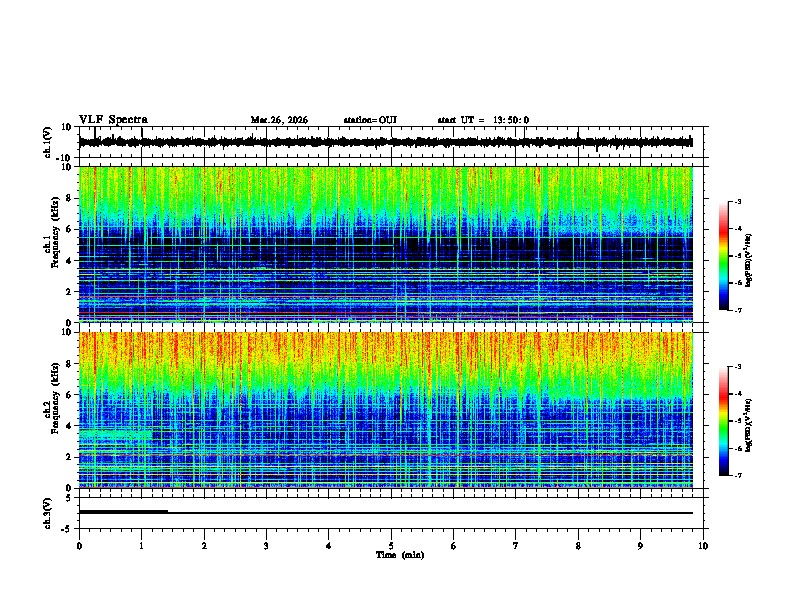Click ch.1 frequency axis tick "4"
This screenshot has height=612, width=792.
(70, 261)
